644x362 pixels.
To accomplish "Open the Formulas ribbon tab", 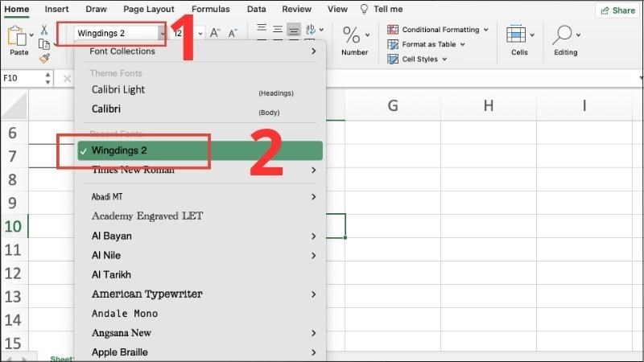I will click(x=211, y=9).
